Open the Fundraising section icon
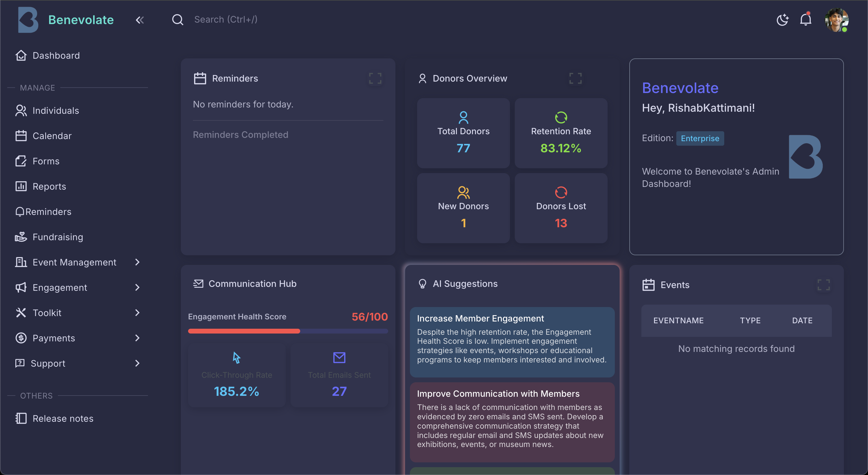Image resolution: width=868 pixels, height=475 pixels. click(x=21, y=237)
